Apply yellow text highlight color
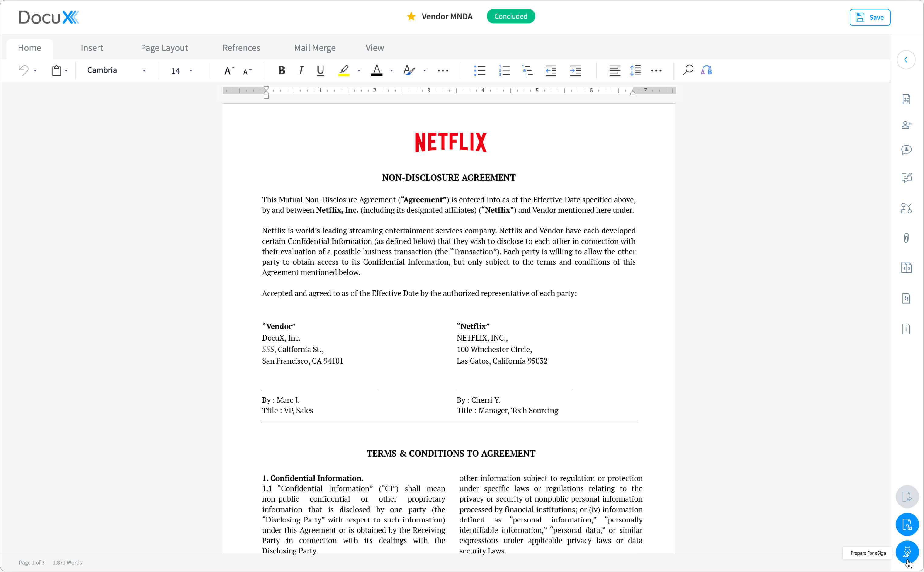Screen dimensions: 924x572 (344, 70)
